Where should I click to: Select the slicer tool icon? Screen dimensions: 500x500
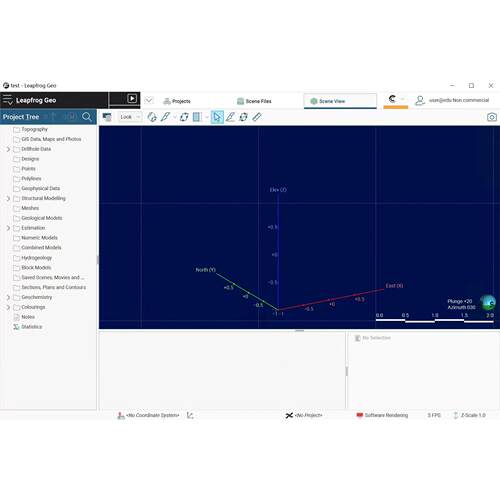coord(152,117)
